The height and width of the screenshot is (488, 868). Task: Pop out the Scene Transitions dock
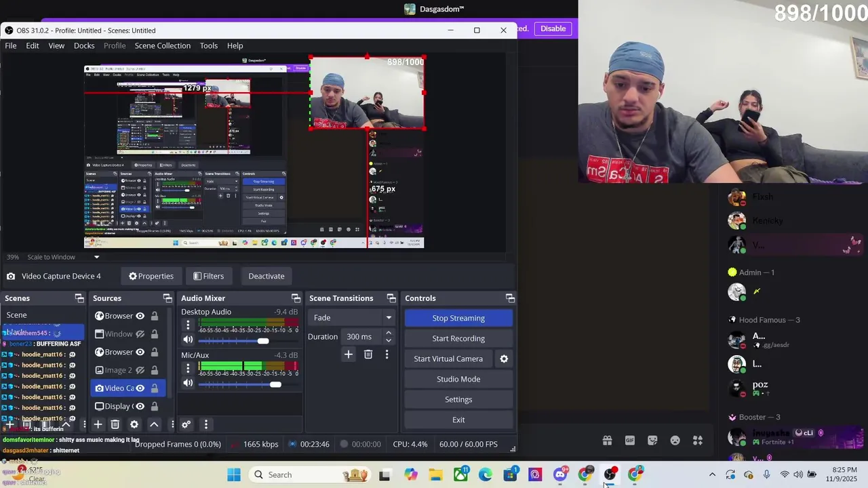[x=391, y=298]
